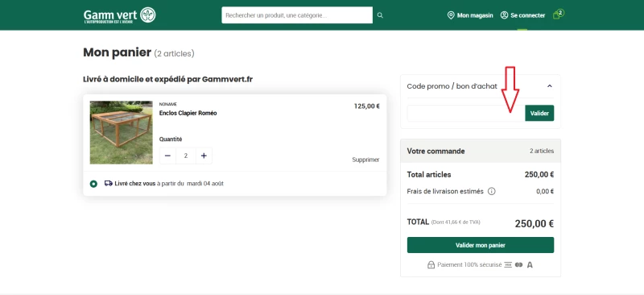
Task: Click the 125,00 € item price
Action: [x=367, y=106]
